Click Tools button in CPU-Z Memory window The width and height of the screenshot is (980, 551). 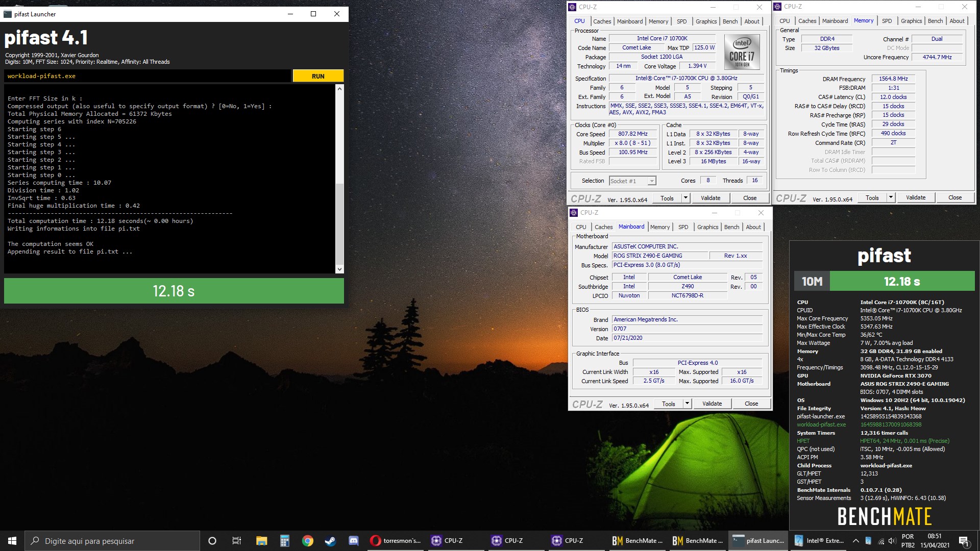[x=872, y=197]
